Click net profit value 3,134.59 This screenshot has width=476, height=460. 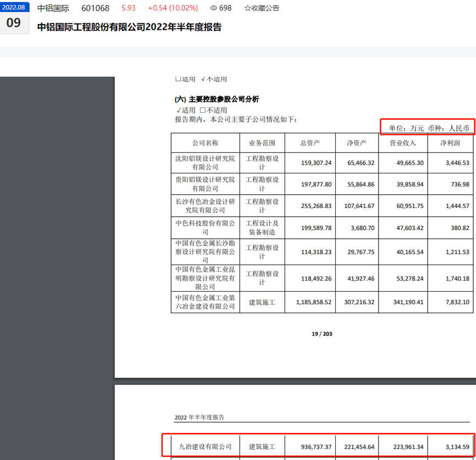tap(457, 447)
